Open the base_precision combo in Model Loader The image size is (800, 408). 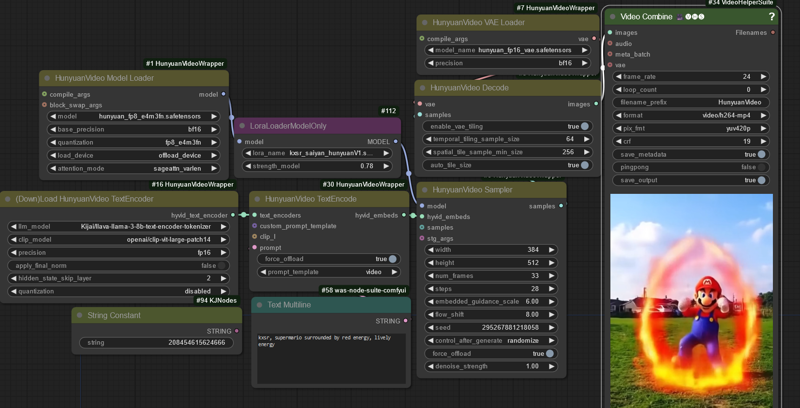coord(134,130)
